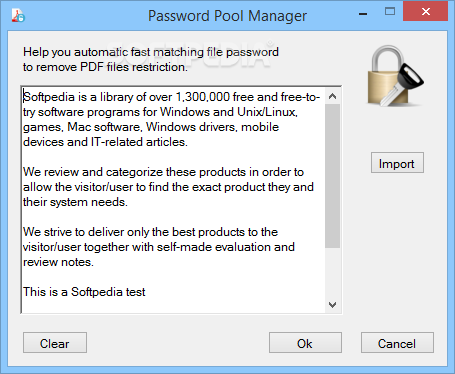Click the scrollbar track below the thumb

pos(332,273)
